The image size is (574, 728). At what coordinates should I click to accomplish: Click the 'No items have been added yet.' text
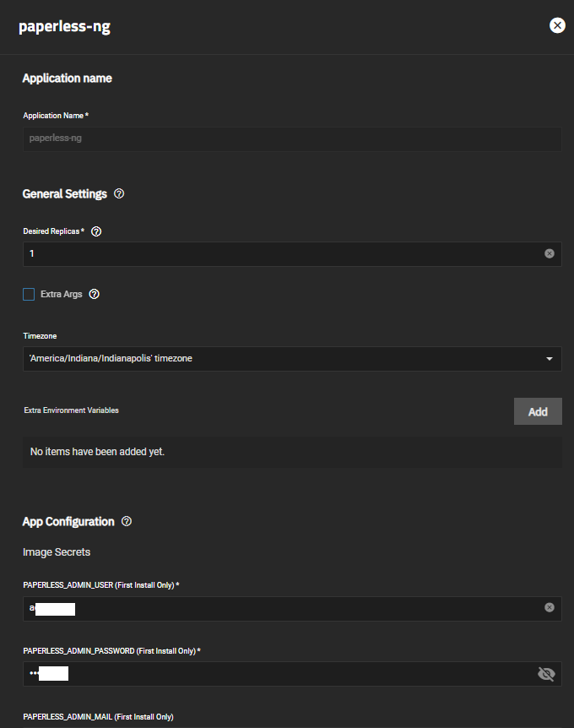pyautogui.click(x=97, y=452)
